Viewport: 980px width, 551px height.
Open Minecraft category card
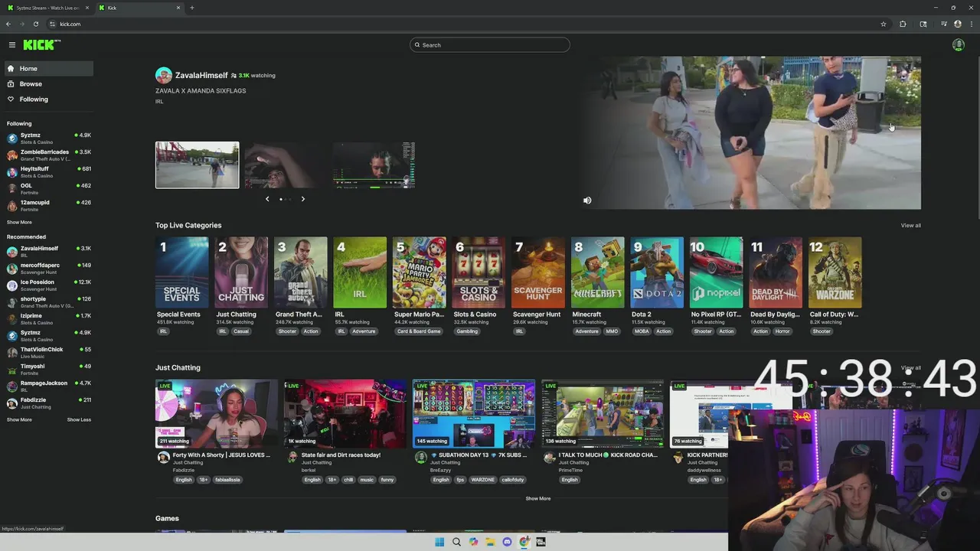pyautogui.click(x=597, y=272)
